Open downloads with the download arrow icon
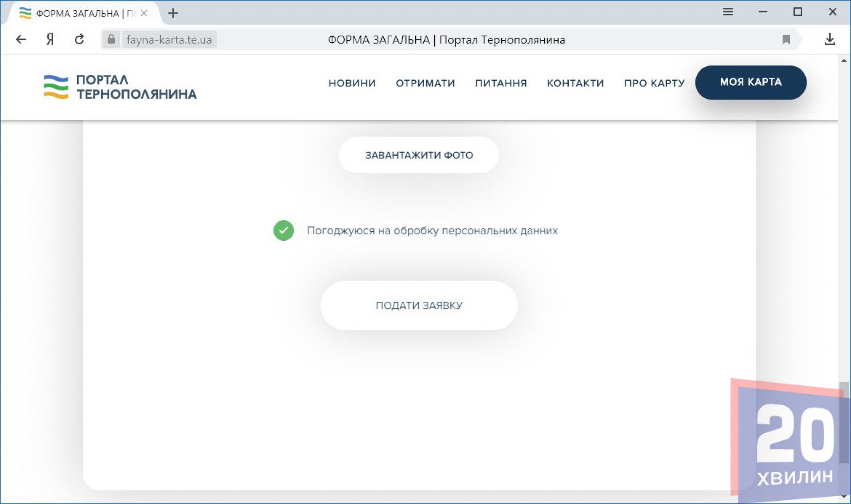 [830, 39]
